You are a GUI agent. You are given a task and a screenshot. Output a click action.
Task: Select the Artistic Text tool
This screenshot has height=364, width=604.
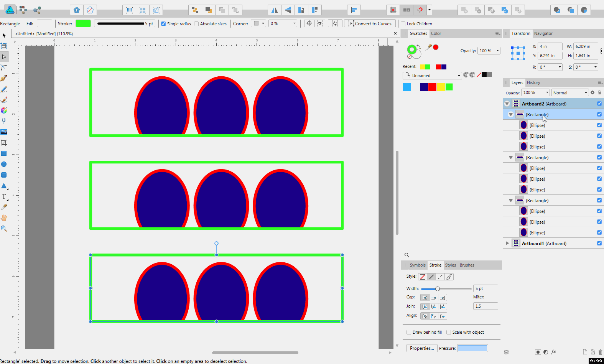click(x=4, y=196)
